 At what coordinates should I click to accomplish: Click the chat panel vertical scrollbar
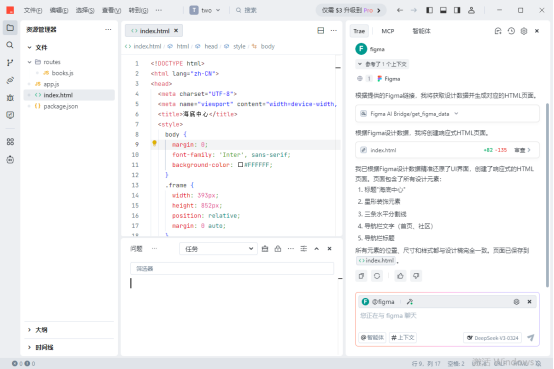[x=548, y=194]
